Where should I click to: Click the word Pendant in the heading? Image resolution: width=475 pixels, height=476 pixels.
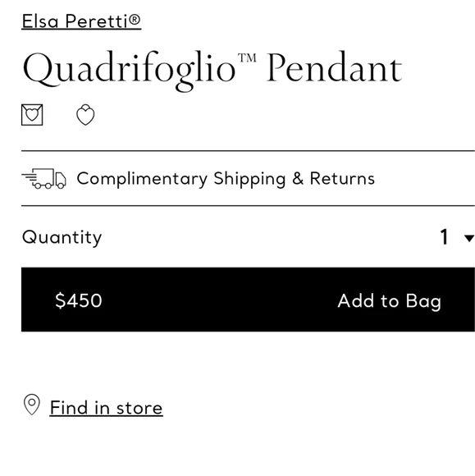pos(335,66)
